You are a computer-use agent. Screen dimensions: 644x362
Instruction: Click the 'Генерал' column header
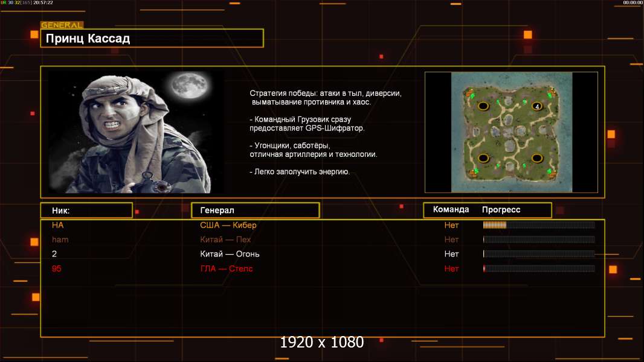(255, 211)
